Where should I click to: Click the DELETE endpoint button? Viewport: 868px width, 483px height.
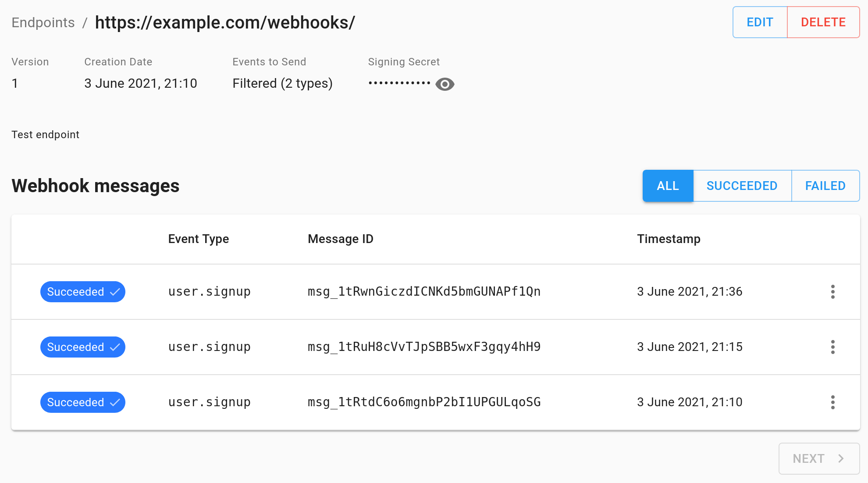tap(823, 22)
